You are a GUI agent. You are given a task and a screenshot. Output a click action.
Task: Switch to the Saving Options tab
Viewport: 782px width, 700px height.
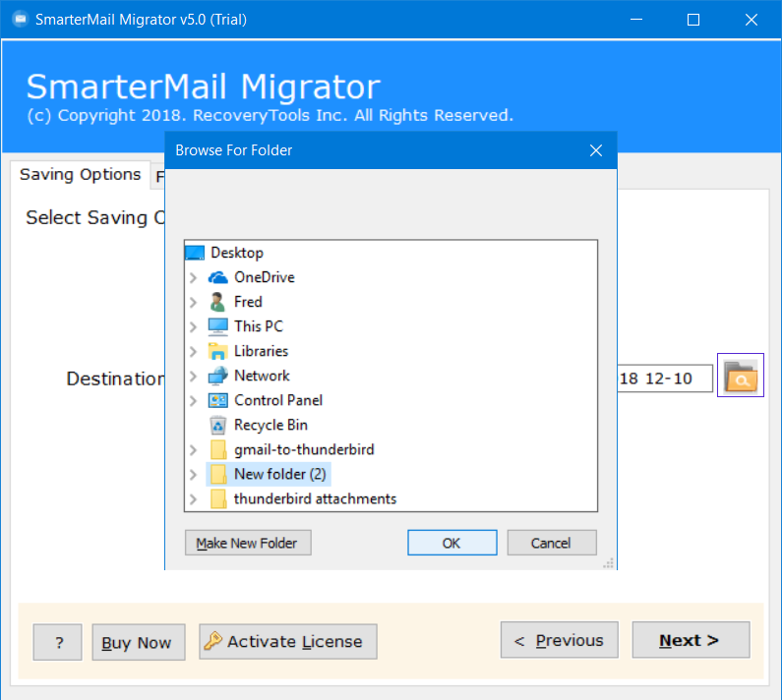click(x=81, y=174)
